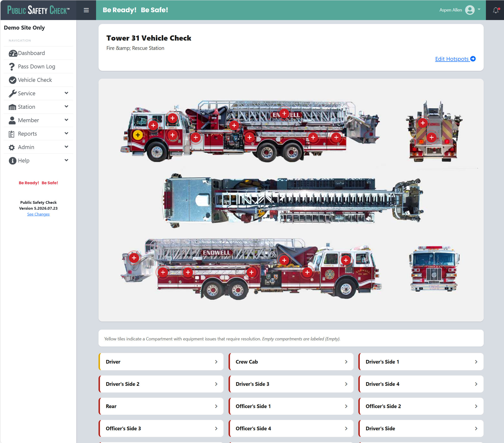Click the Reports clipboard icon
Image resolution: width=504 pixels, height=443 pixels.
(11, 134)
